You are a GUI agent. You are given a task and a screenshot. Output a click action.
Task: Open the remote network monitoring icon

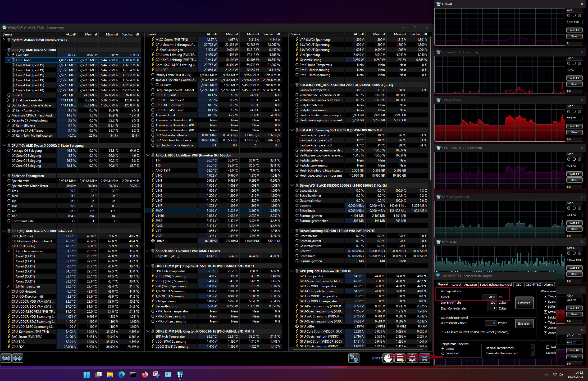pos(354,358)
